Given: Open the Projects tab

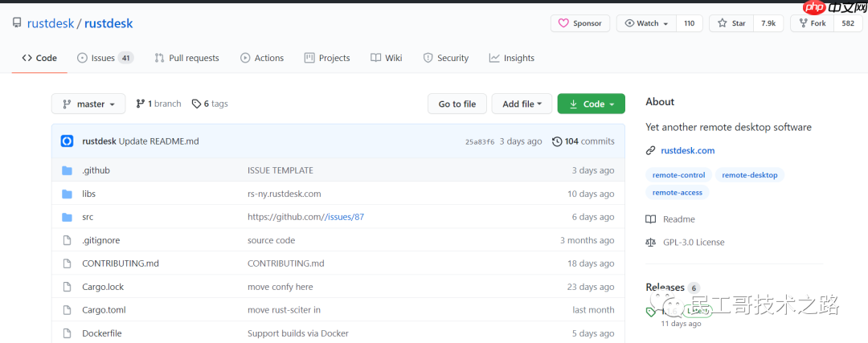Looking at the screenshot, I should (x=327, y=58).
